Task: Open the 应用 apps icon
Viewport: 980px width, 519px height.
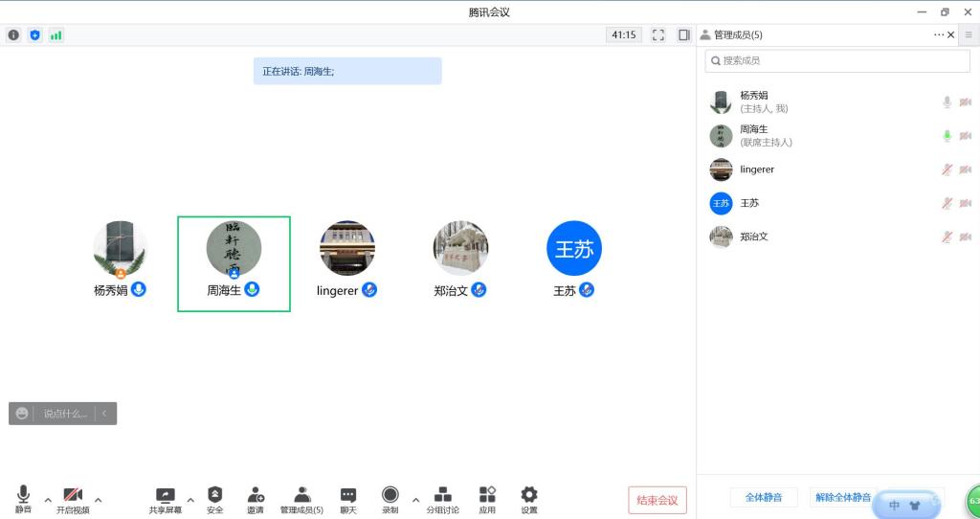Action: [487, 495]
